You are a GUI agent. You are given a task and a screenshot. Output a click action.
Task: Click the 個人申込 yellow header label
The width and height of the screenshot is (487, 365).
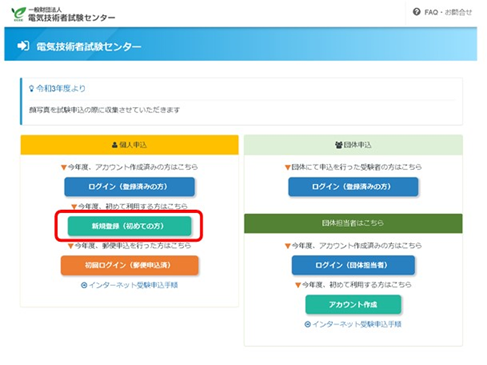(x=133, y=145)
